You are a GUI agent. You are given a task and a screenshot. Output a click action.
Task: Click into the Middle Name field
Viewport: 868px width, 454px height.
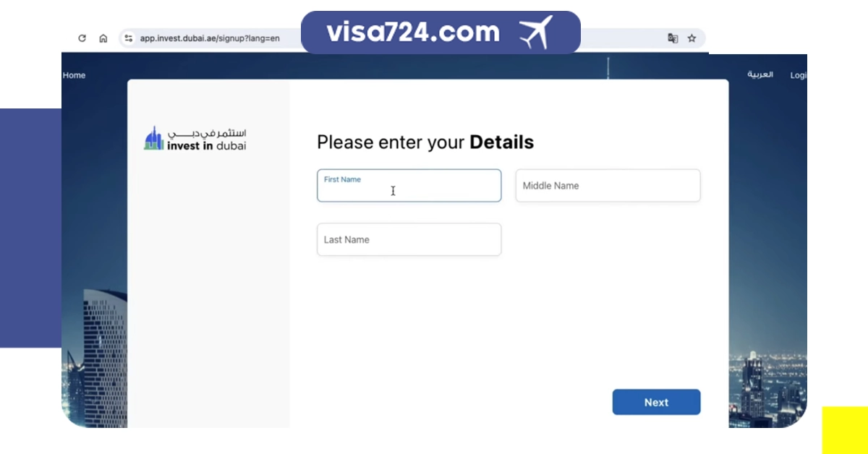coord(608,186)
